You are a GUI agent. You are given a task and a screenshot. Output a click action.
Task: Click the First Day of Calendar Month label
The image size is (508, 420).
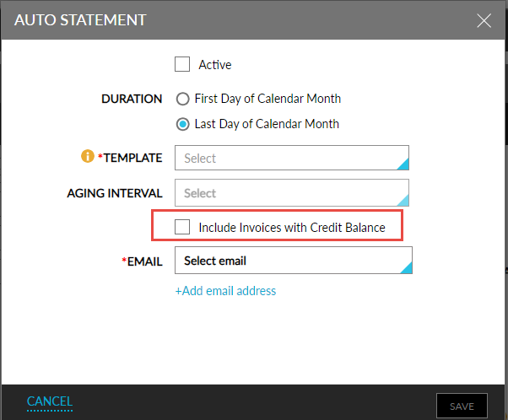268,99
